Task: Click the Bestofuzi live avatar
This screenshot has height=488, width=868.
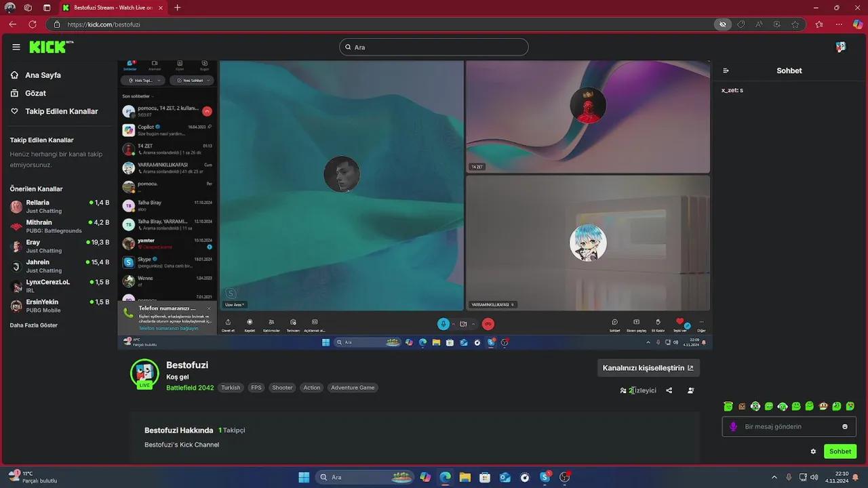Action: click(x=144, y=373)
